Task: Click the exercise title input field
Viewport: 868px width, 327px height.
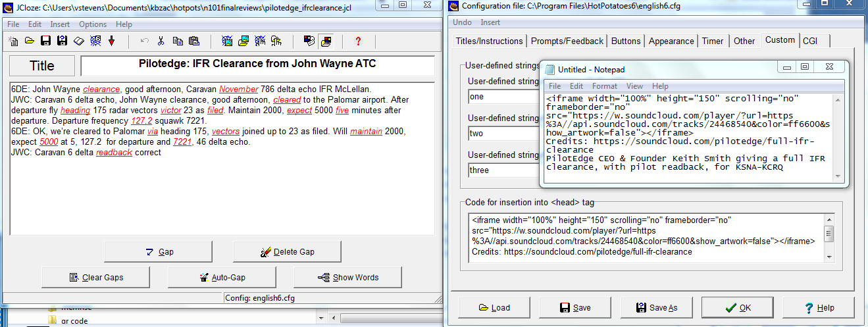Action: pos(257,65)
